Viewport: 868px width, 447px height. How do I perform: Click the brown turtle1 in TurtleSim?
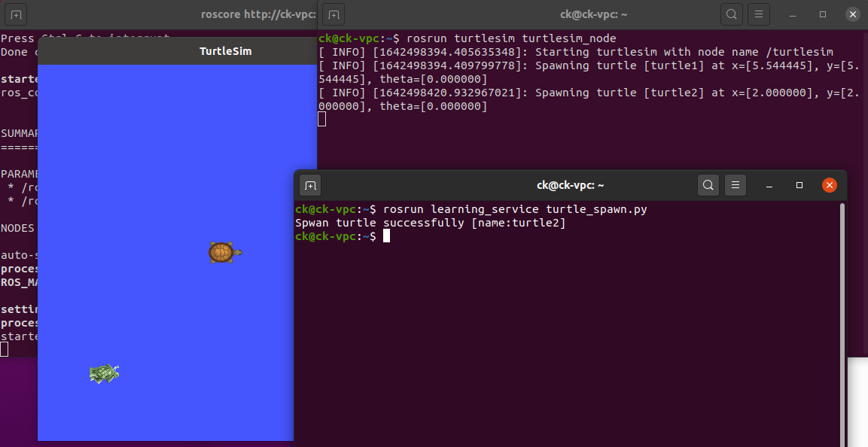click(225, 252)
